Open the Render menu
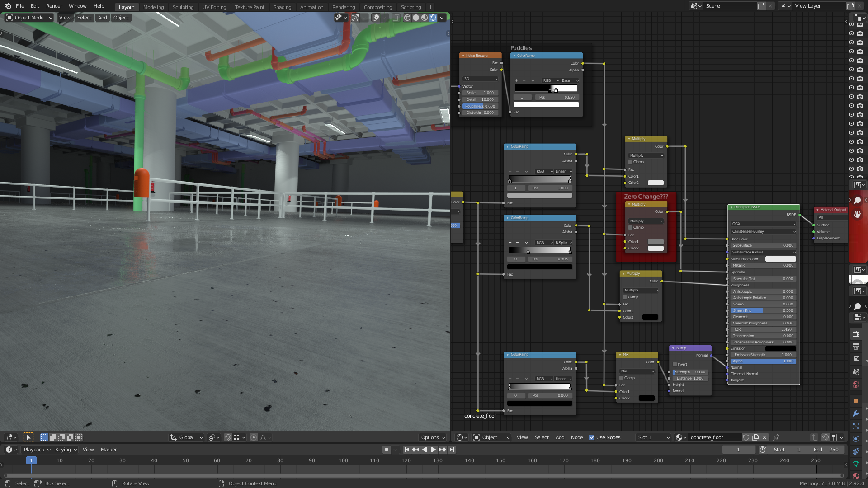 tap(54, 6)
